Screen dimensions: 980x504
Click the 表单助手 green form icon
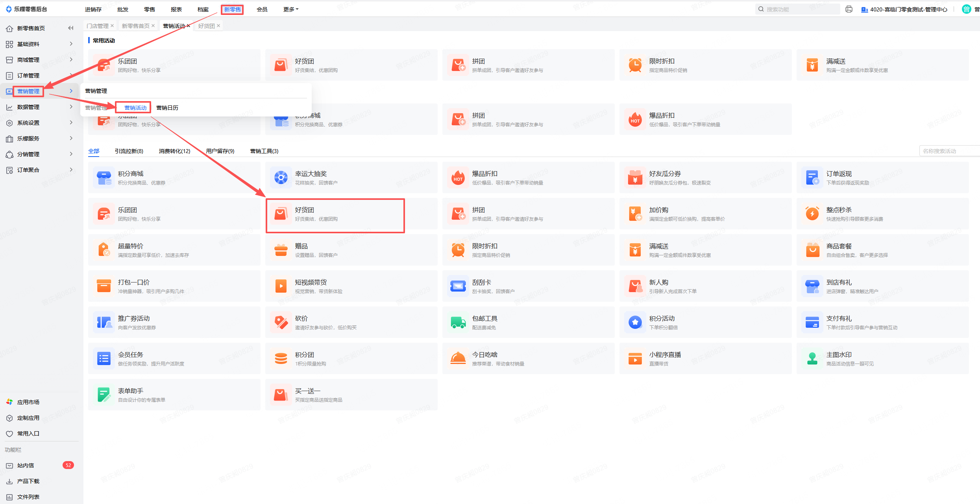coord(104,395)
